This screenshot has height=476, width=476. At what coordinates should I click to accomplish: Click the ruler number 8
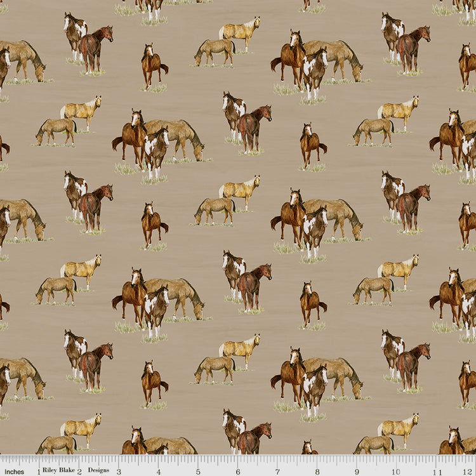pyautogui.click(x=317, y=472)
